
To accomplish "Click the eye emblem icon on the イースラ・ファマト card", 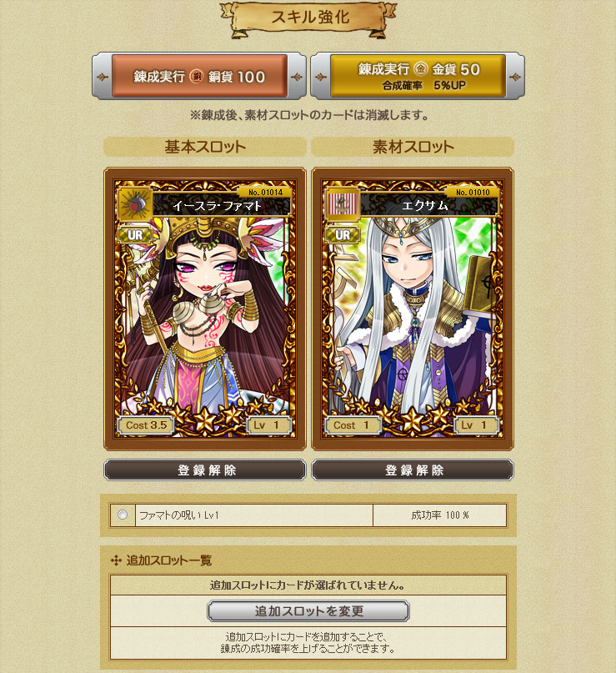I will tap(135, 204).
